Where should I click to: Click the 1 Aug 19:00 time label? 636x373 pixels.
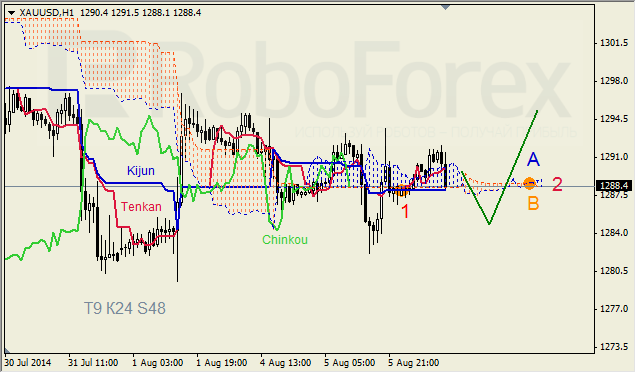click(x=221, y=362)
